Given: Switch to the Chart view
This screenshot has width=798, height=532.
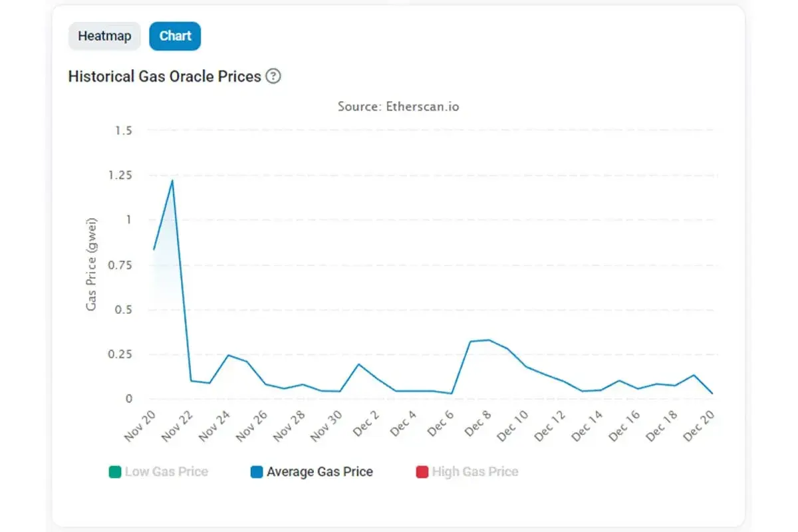Looking at the screenshot, I should coord(175,36).
